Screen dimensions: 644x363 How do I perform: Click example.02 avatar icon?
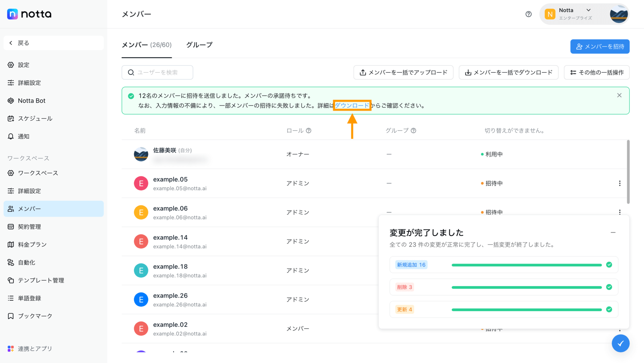point(141,328)
